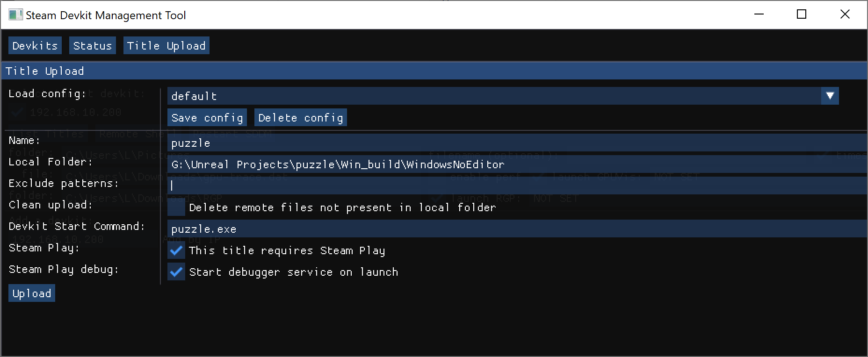Open the Load config combo showing default
Viewport: 868px width, 357px height.
pos(493,96)
